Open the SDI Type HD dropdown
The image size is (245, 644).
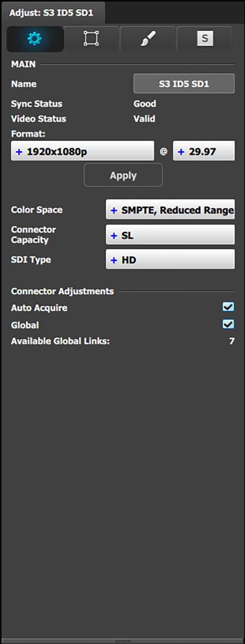coord(170,259)
